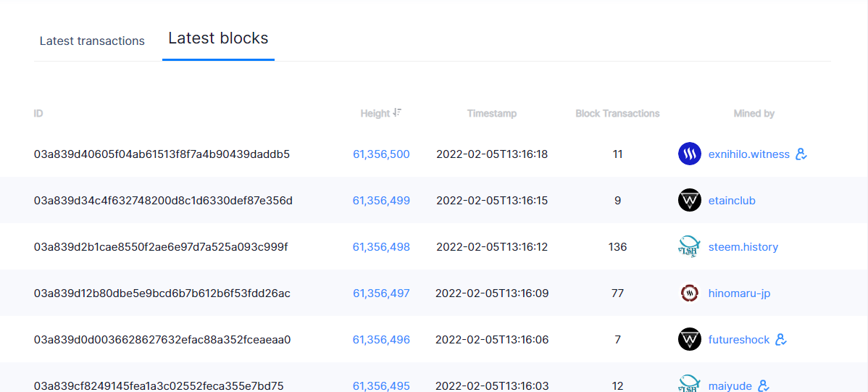868x392 pixels.
Task: Click timestamp 2022-02-05T13:16:03
Action: click(x=492, y=385)
